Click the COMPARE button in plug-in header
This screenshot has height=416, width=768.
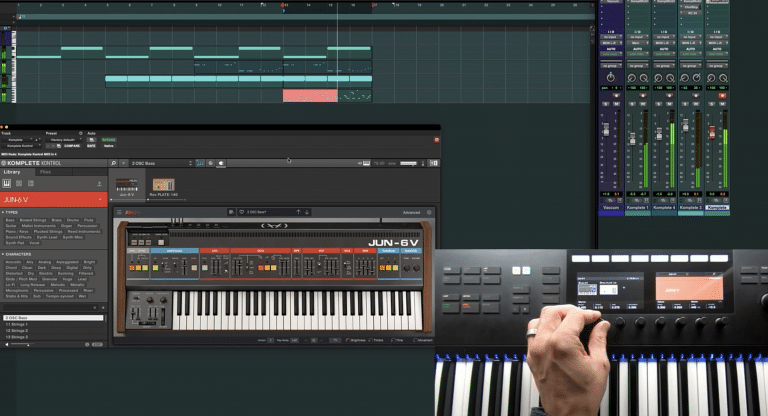coord(72,146)
